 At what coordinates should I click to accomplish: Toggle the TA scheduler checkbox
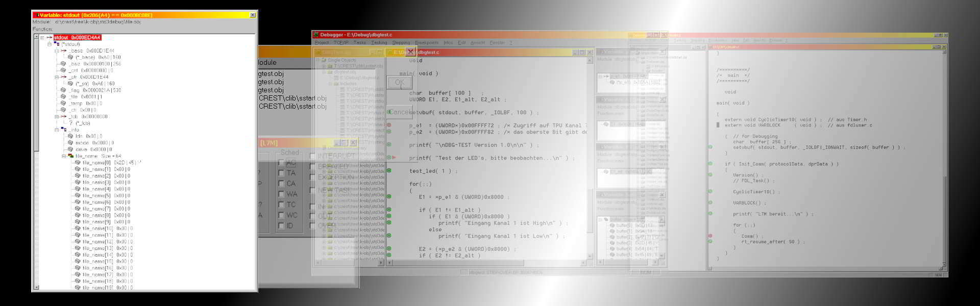(x=281, y=173)
